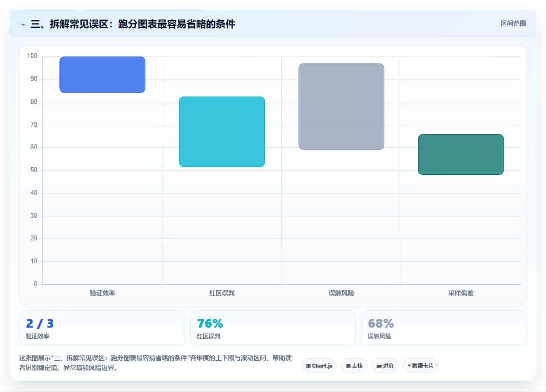Open the 76% 红区误判 data card
Viewport: 546px width, 392px height.
[273, 328]
